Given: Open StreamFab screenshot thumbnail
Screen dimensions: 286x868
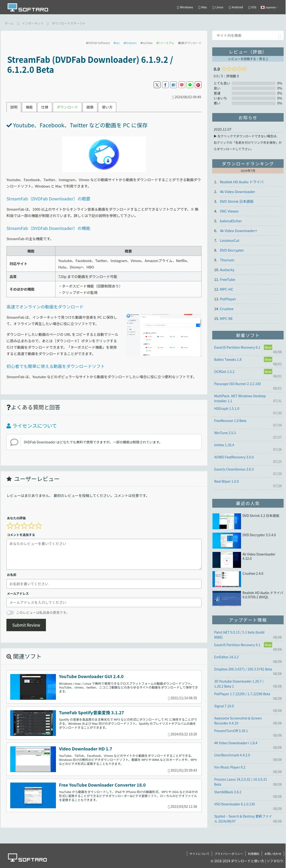Looking at the screenshot, I should click(163, 335).
